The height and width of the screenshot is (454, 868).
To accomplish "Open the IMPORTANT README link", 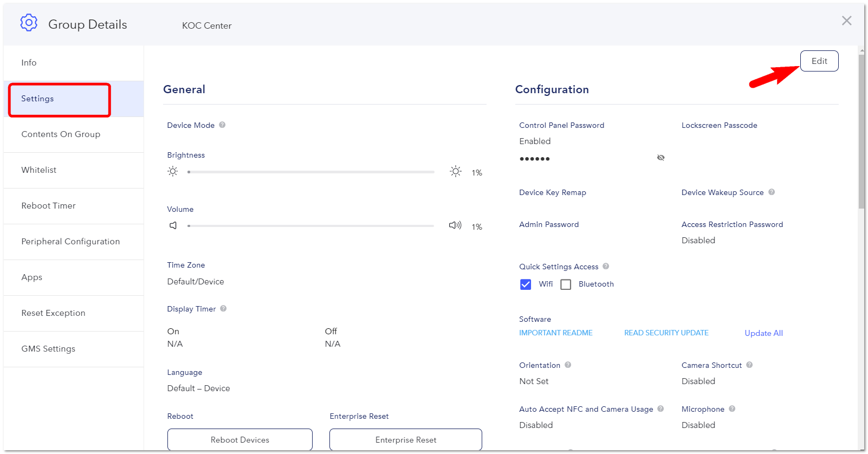I will 556,333.
